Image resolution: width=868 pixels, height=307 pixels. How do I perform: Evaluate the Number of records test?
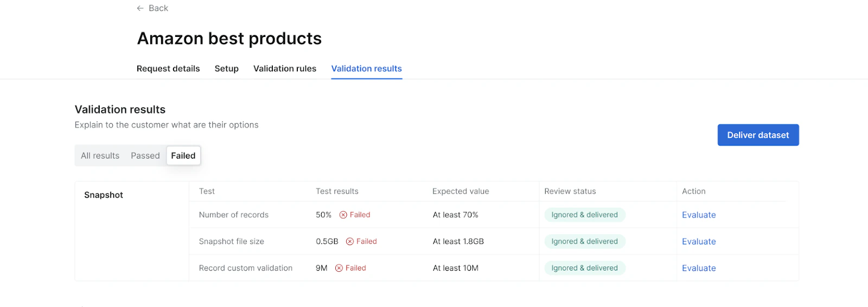click(699, 215)
